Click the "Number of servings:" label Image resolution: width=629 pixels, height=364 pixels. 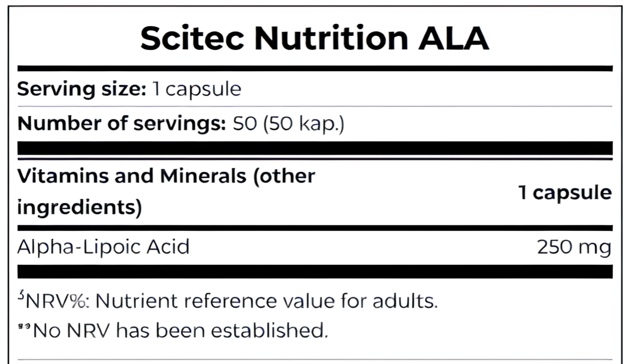pyautogui.click(x=121, y=124)
